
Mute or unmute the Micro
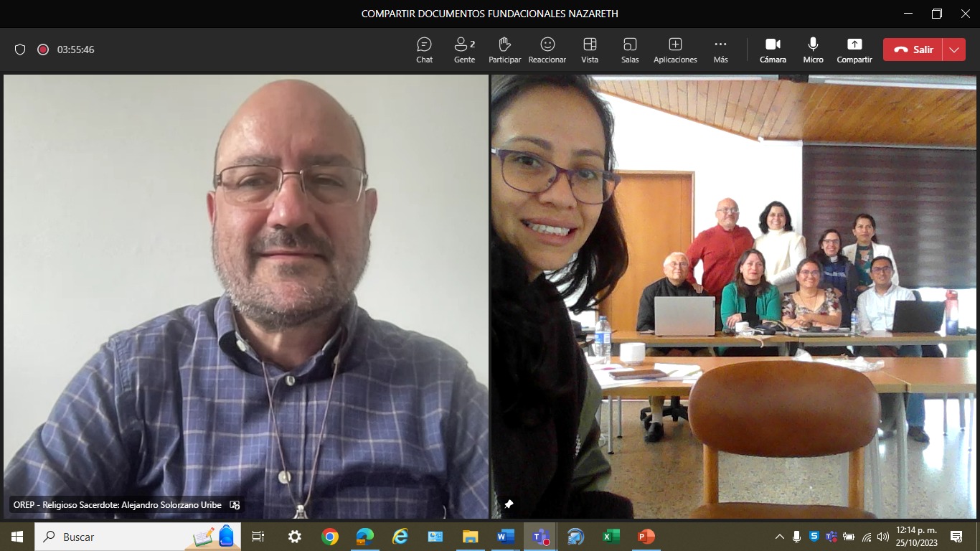coord(813,50)
